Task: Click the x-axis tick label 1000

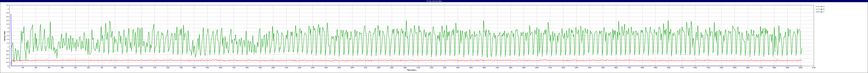Action: tap(141, 68)
